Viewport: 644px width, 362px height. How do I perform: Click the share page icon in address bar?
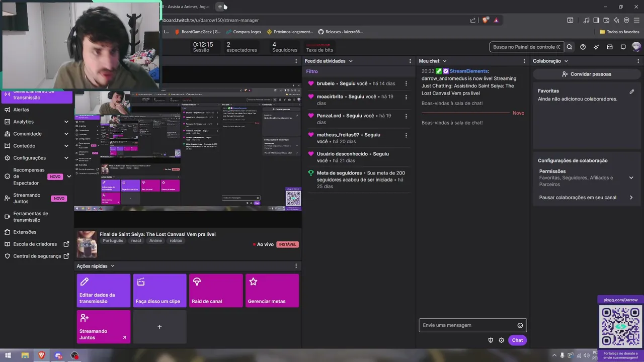coord(472,20)
